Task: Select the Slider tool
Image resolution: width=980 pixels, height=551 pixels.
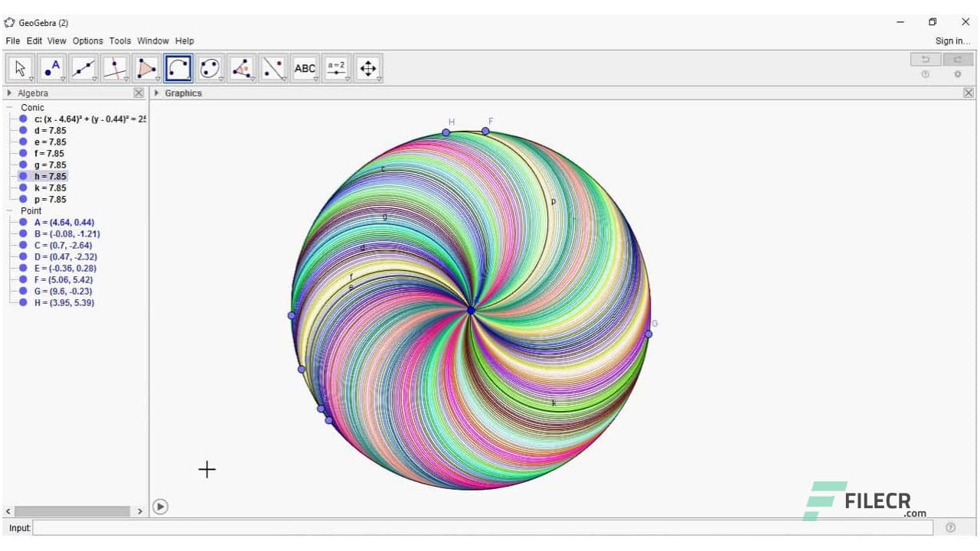Action: [337, 67]
